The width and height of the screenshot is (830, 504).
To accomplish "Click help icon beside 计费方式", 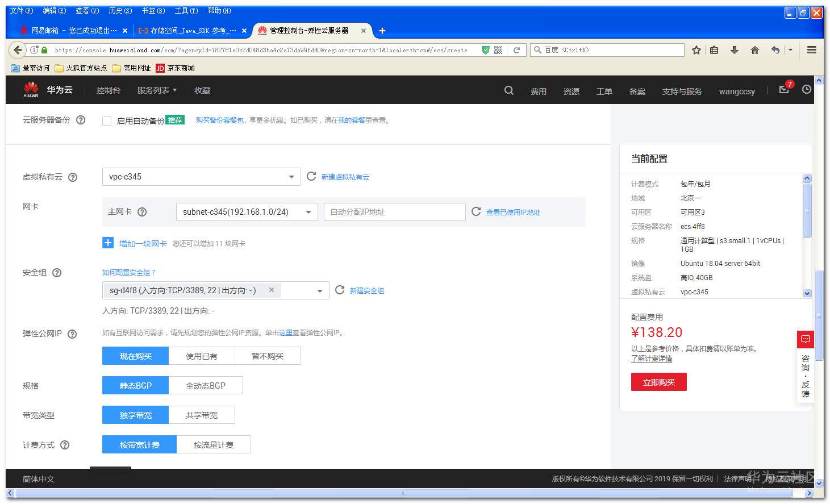I will (x=65, y=445).
